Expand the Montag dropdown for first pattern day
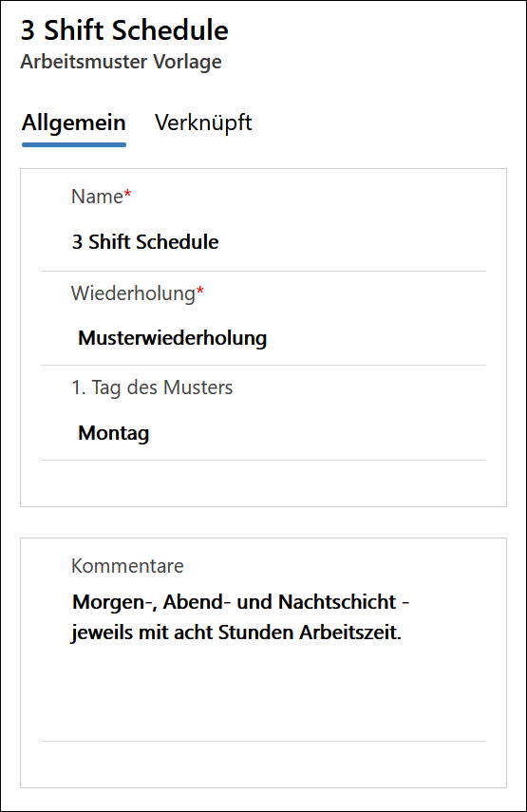The width and height of the screenshot is (527, 812). [x=264, y=433]
